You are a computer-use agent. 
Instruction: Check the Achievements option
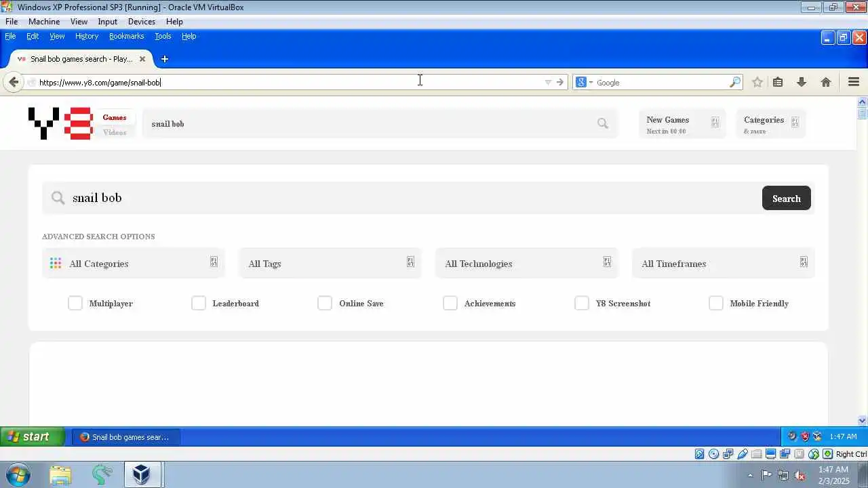point(450,303)
